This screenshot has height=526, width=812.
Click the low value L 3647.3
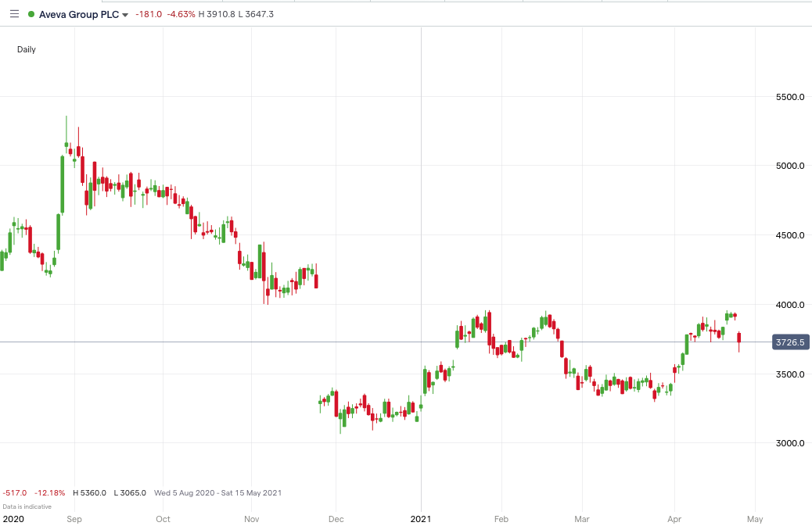point(256,13)
